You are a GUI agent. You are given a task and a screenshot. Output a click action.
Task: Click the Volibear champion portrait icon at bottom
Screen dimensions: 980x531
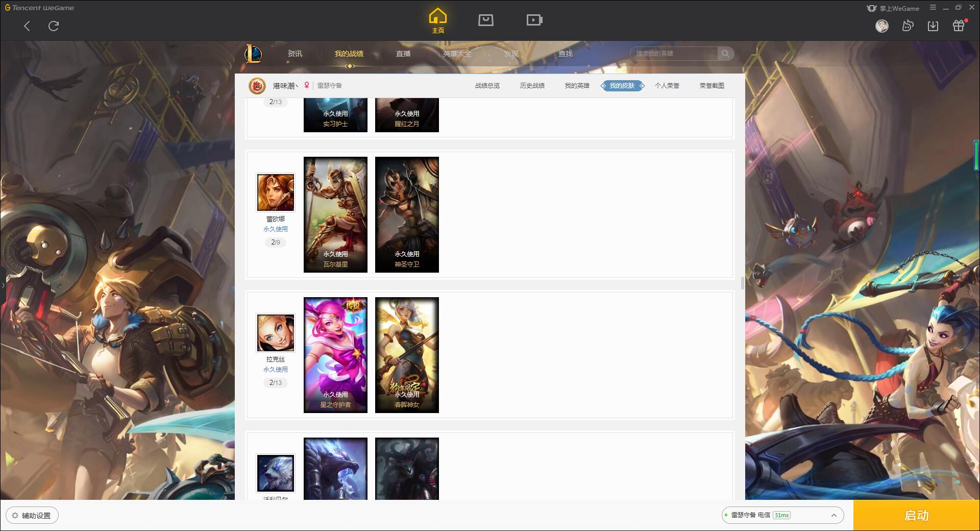(276, 473)
